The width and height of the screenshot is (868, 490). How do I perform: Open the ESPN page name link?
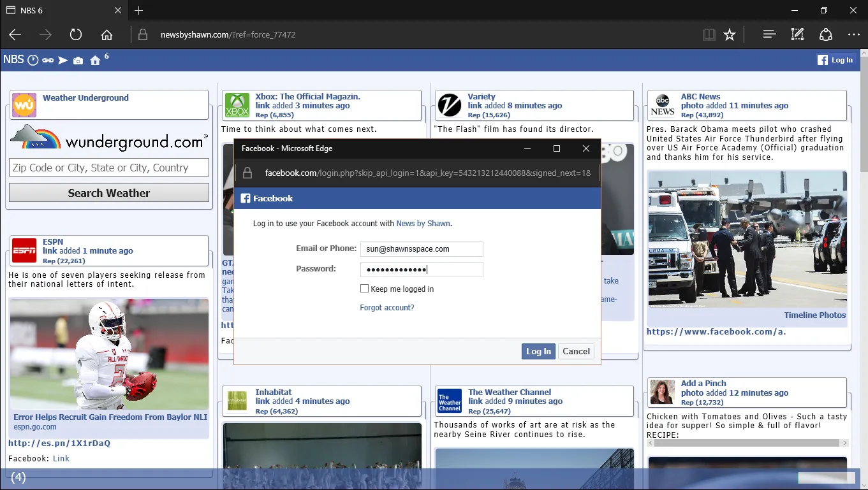(53, 242)
